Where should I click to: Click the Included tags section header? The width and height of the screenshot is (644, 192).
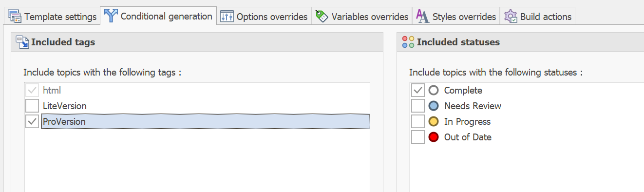coord(197,42)
